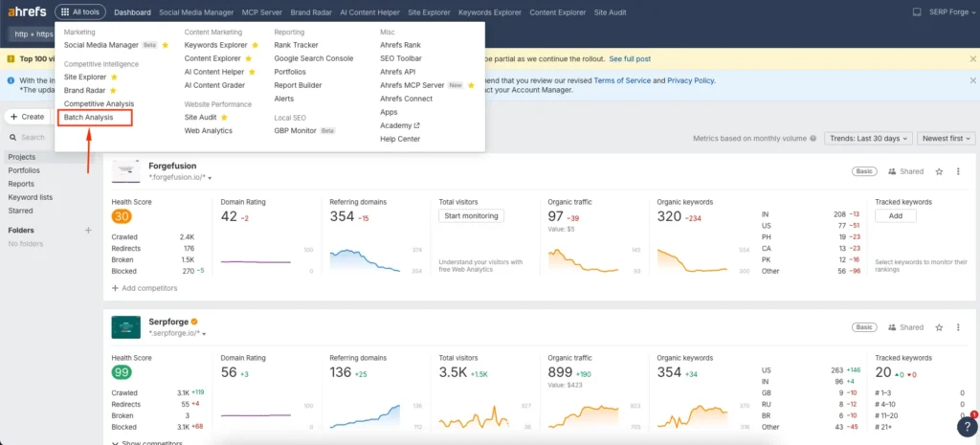Click the Start monitoring button
Viewport: 980px width, 445px height.
point(471,216)
